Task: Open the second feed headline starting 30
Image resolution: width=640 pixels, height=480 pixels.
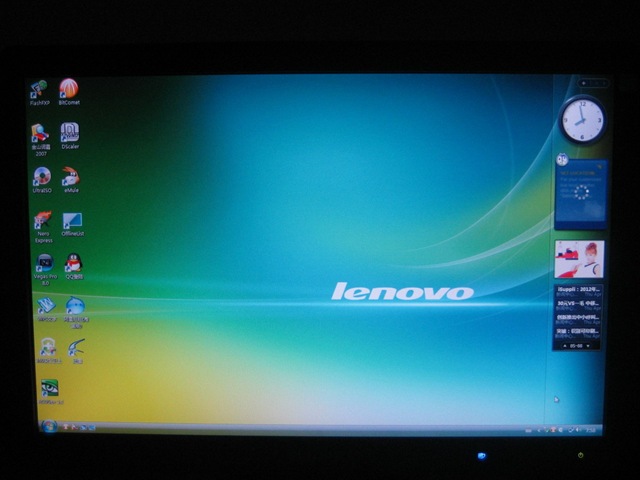Action: [579, 303]
